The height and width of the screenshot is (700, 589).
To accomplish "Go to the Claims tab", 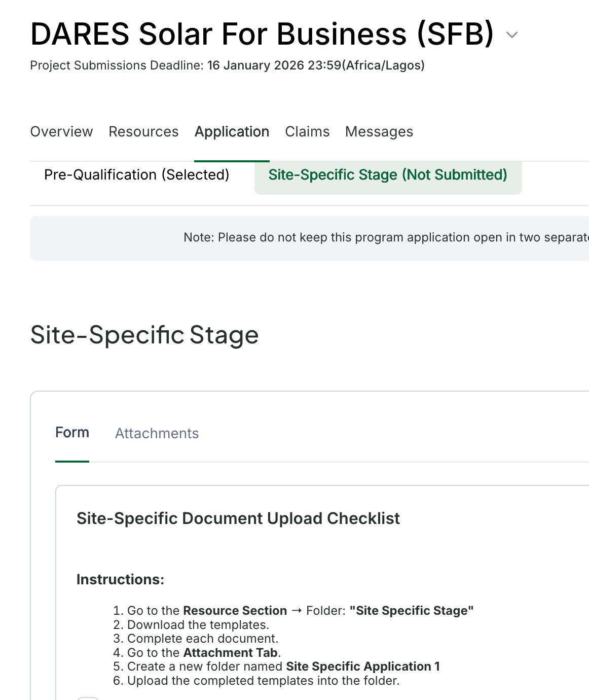I will (307, 132).
